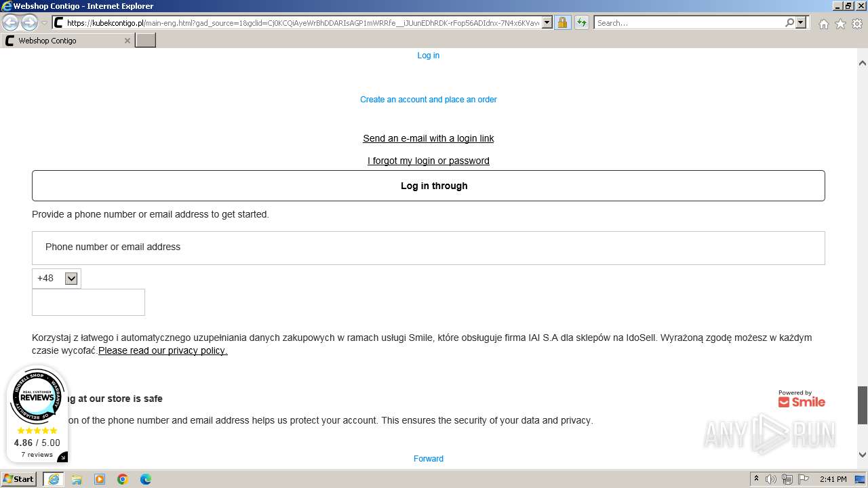Screen dimensions: 868x488
Task: Open Favorites star icon
Action: 840,24
